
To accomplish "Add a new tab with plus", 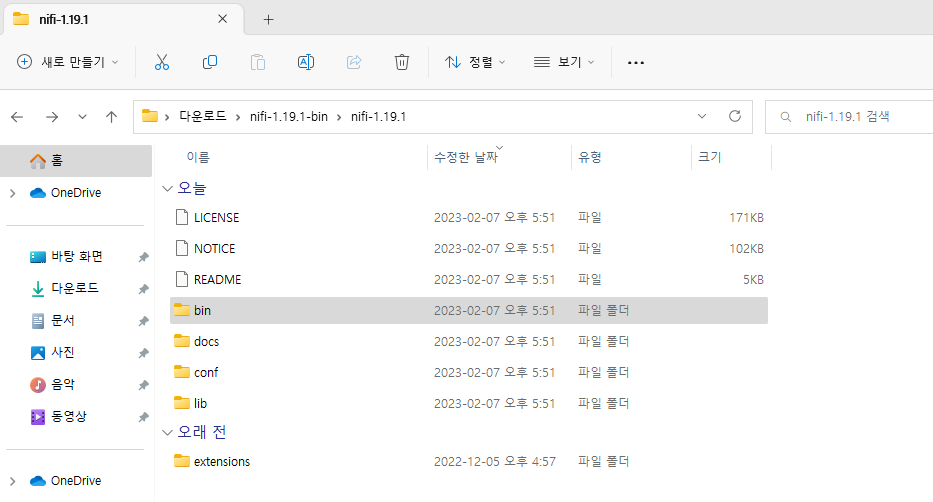I will tap(268, 20).
